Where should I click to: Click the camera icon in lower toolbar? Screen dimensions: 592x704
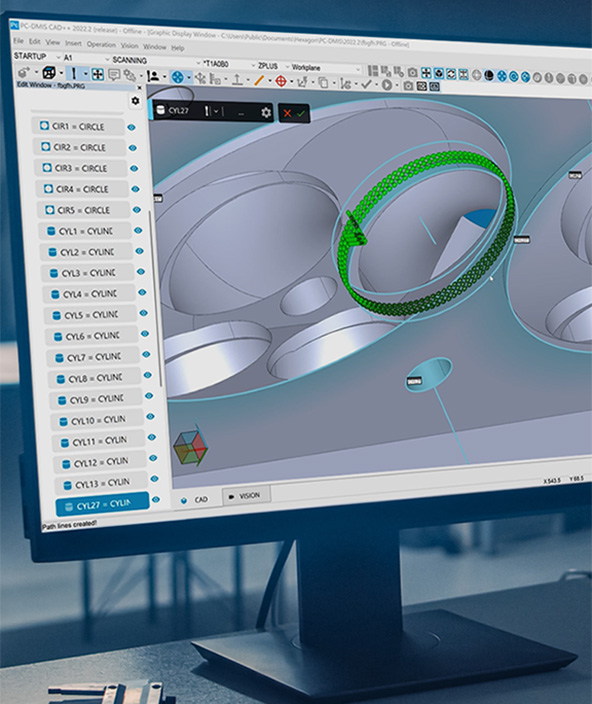[x=408, y=85]
